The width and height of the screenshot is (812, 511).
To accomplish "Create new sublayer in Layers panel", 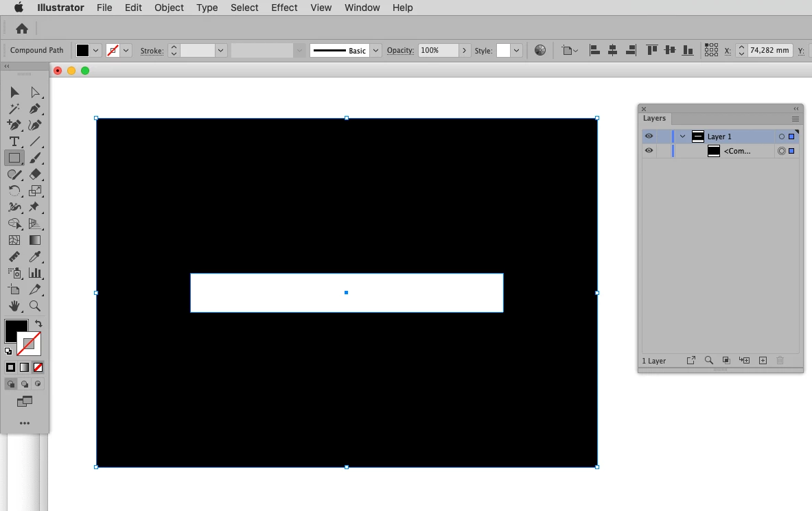I will click(x=744, y=360).
